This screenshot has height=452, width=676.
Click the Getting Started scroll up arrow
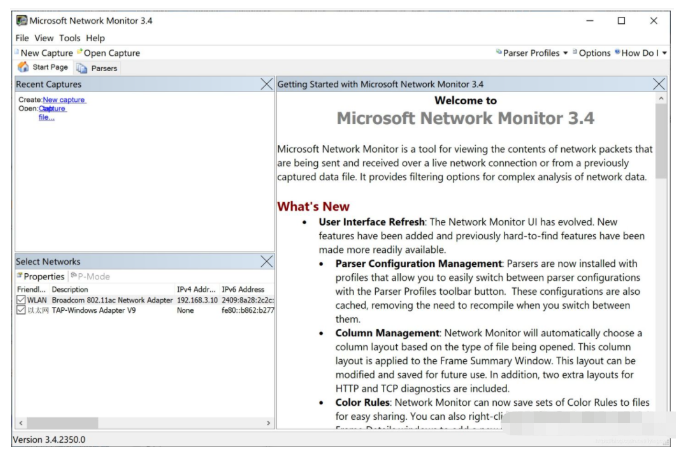[x=660, y=99]
